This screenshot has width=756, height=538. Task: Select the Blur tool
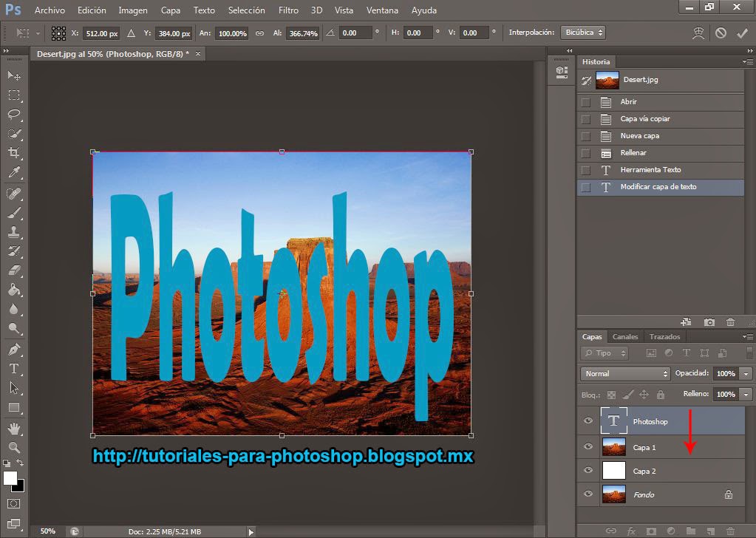(x=14, y=308)
